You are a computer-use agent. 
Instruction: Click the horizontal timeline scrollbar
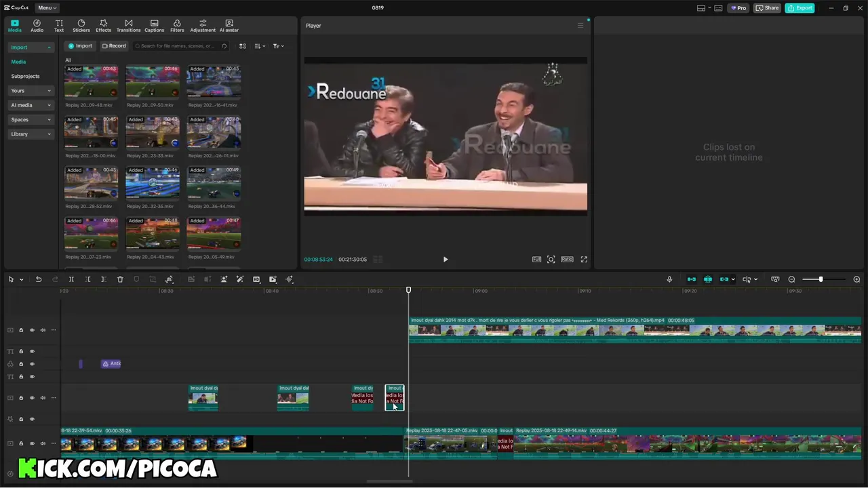pos(389,482)
